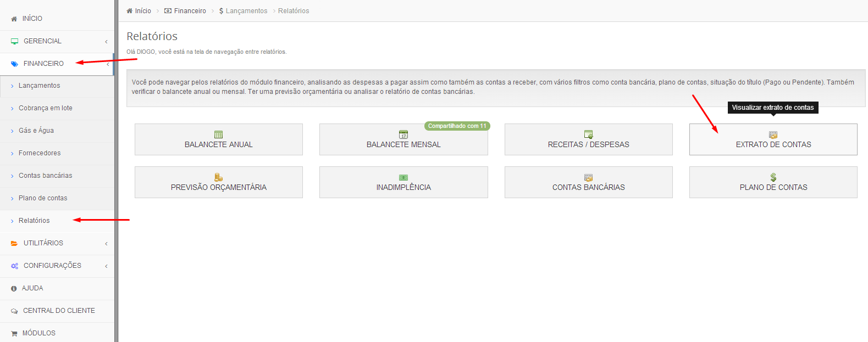Click the chat icon next to CENTRAL DO CLIENTE
This screenshot has width=868, height=342.
pos(14,311)
